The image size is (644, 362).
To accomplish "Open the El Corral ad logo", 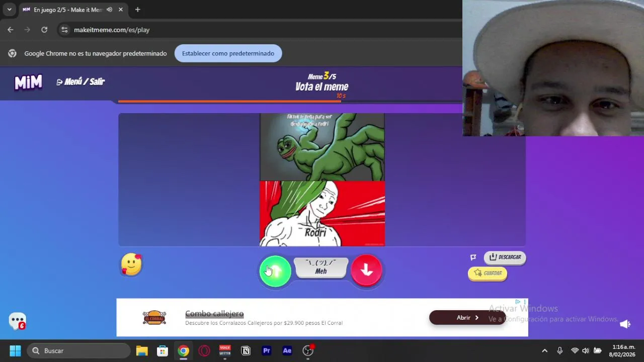I will click(x=154, y=318).
